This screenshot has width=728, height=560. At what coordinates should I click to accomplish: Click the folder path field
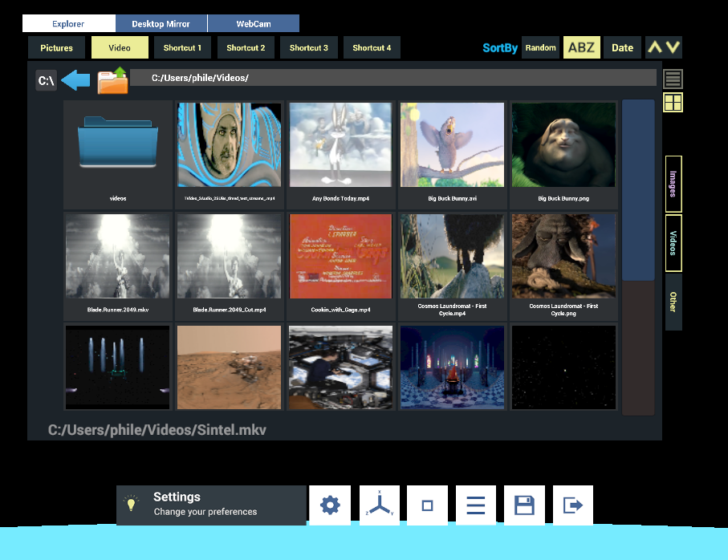pos(393,78)
